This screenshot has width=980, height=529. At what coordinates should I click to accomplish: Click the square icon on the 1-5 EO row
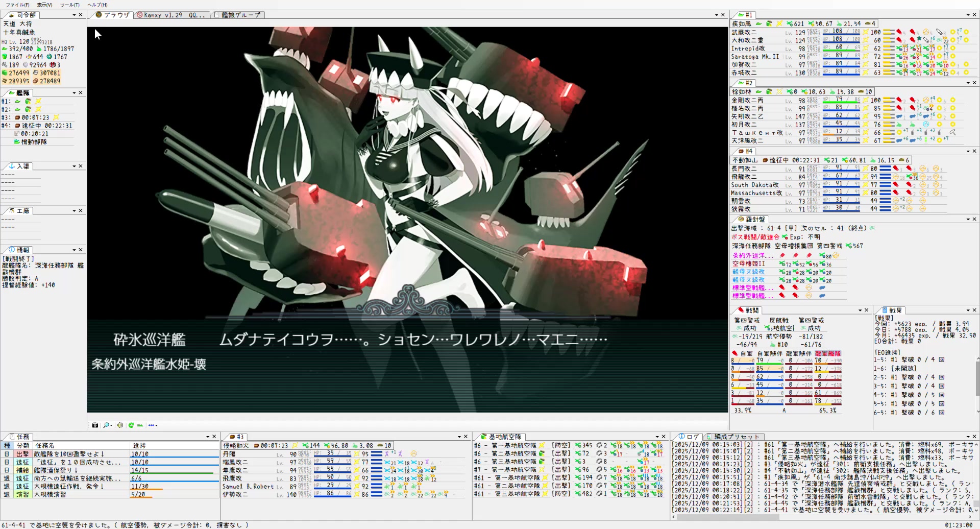(x=942, y=359)
